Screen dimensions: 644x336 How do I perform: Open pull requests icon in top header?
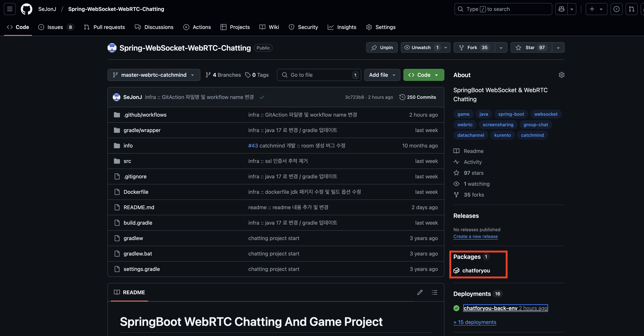pyautogui.click(x=632, y=9)
